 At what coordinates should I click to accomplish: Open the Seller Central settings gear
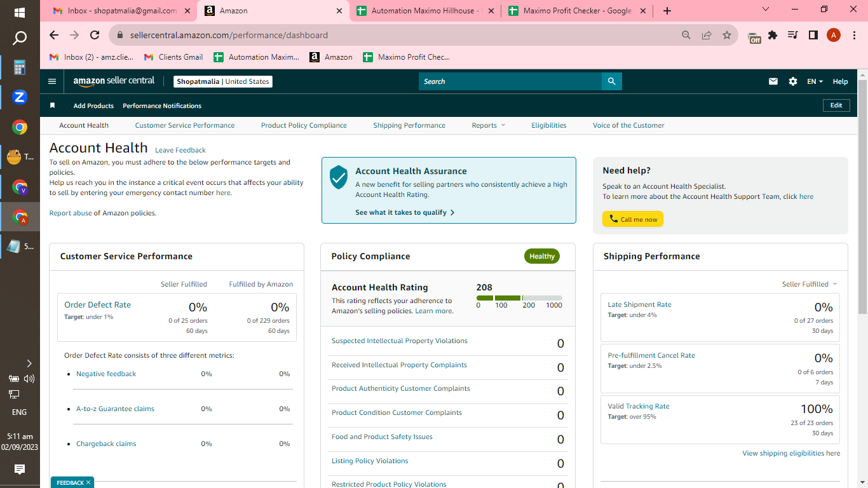click(793, 81)
